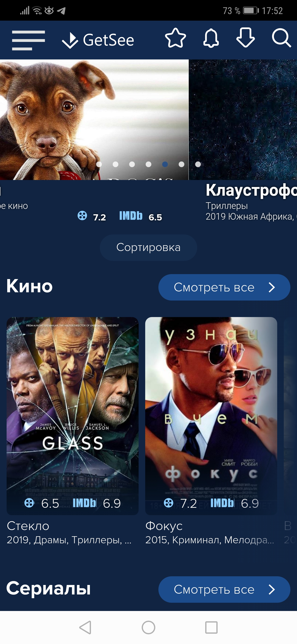The image size is (297, 644).
Task: Select the highlighted blue carousel dot
Action: pos(165,164)
